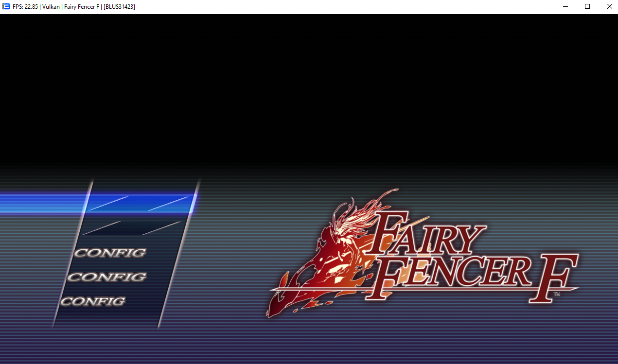The width and height of the screenshot is (618, 364).
Task: Pick the bottom CONFIG option
Action: point(92,301)
